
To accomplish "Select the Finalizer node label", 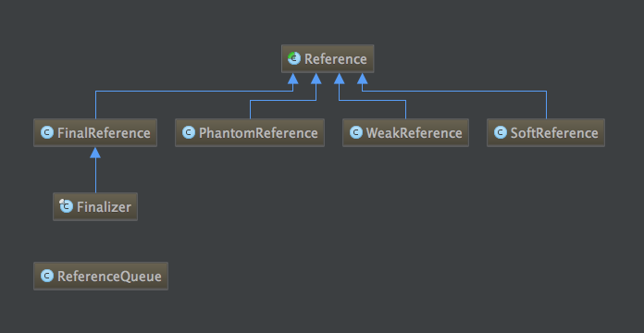I will click(104, 207).
